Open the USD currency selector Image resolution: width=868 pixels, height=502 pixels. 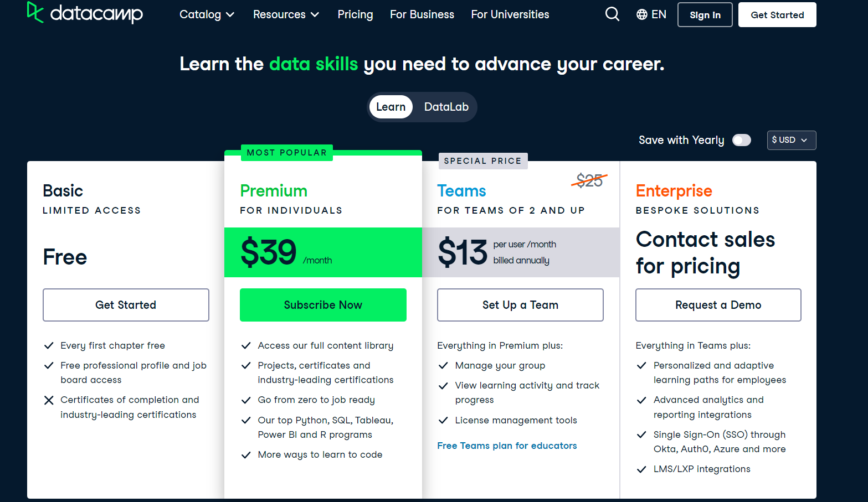[x=791, y=140]
